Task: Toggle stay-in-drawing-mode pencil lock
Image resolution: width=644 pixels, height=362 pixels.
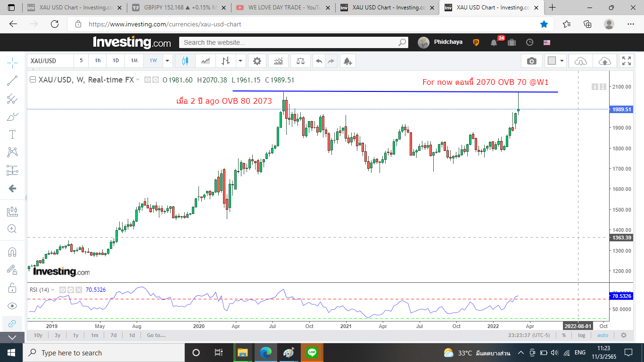Action: (x=12, y=270)
